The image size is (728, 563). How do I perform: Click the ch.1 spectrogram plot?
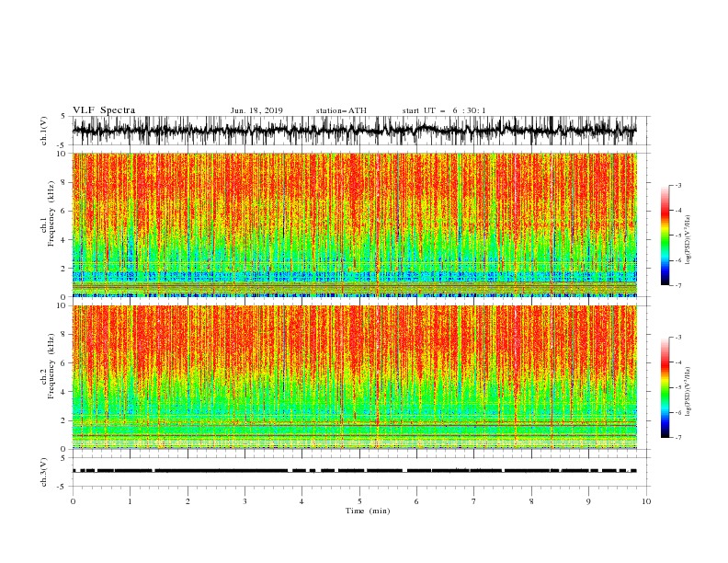355,224
